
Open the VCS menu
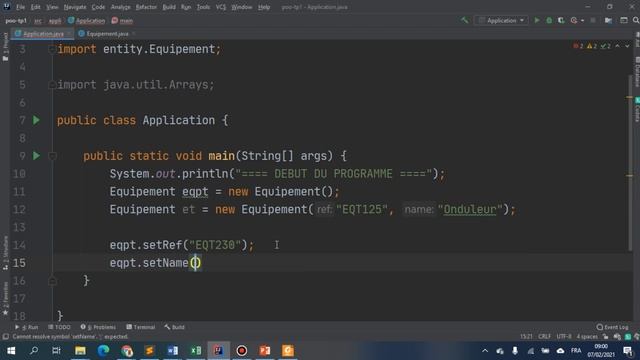[221, 7]
